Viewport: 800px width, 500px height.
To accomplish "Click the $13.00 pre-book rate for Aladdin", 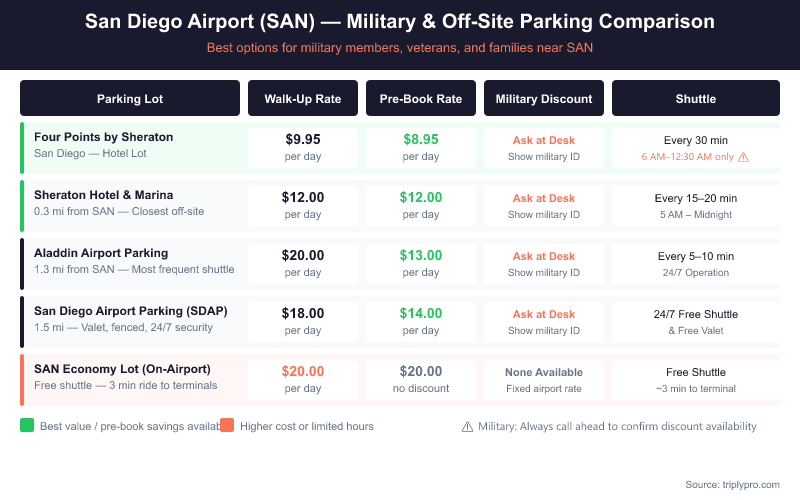I will click(421, 256).
